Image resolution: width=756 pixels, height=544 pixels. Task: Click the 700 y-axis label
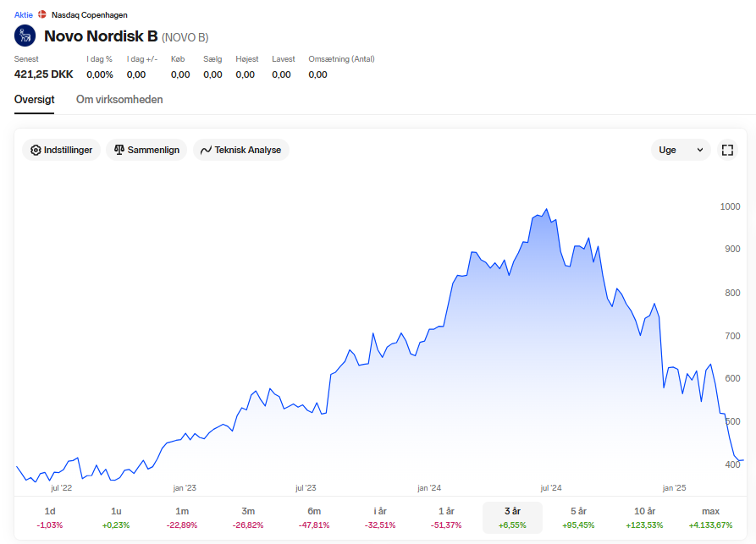(732, 336)
